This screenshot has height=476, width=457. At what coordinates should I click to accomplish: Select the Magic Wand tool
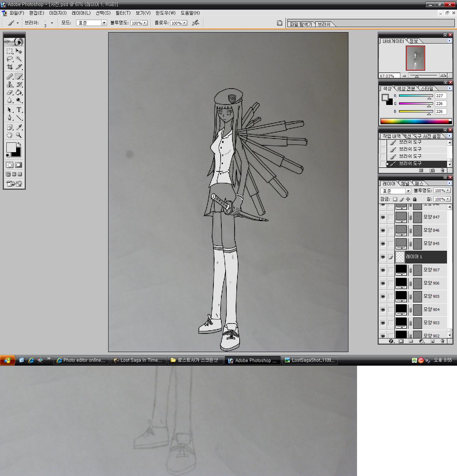(19, 59)
